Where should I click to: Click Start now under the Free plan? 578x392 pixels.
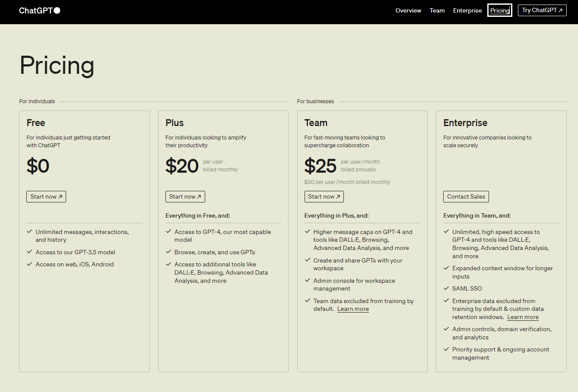(46, 196)
